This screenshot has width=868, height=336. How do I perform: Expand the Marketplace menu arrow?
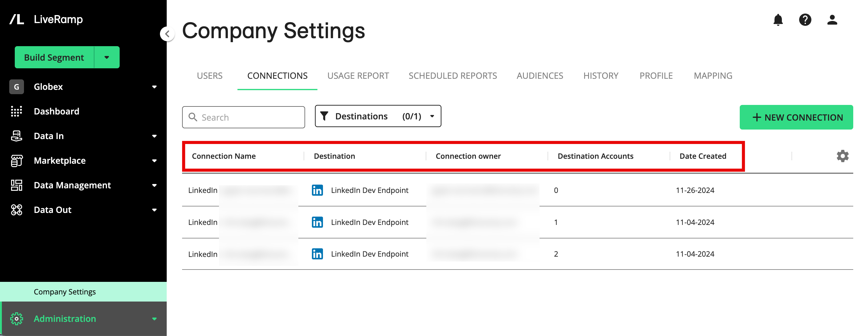154,161
